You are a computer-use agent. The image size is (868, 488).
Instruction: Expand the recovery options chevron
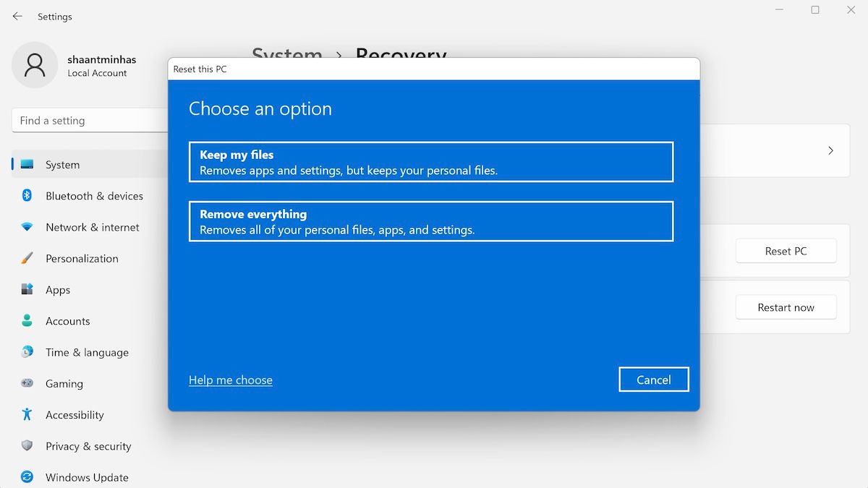pyautogui.click(x=830, y=150)
